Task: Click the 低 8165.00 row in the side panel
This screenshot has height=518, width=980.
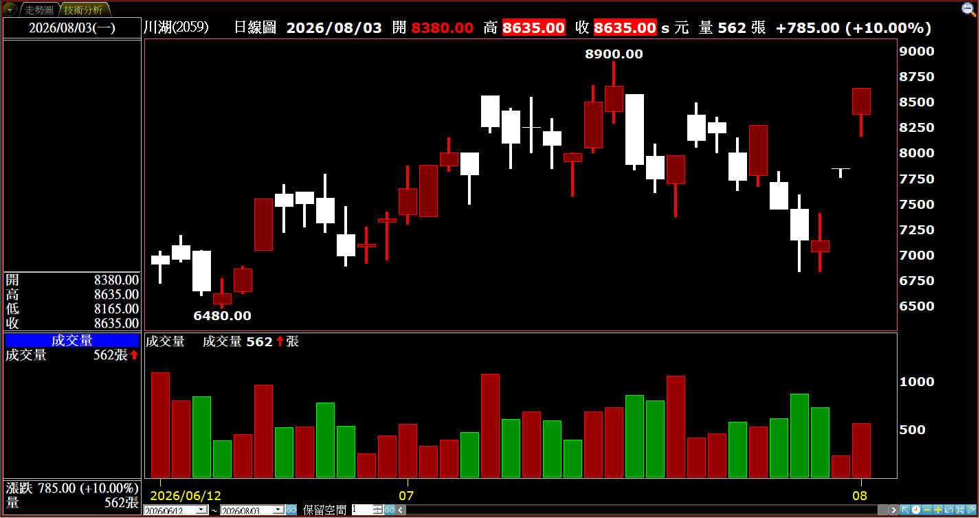Action: point(72,309)
